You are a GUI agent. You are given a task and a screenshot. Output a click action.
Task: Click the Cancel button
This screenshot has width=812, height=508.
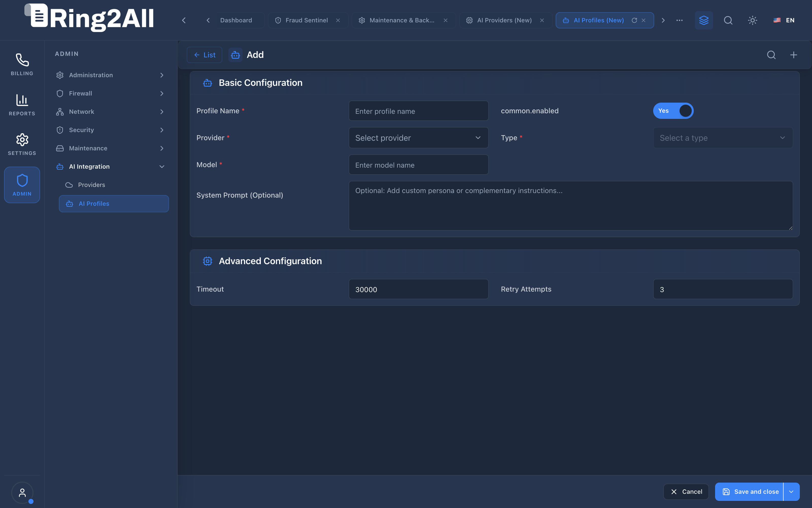click(x=686, y=491)
